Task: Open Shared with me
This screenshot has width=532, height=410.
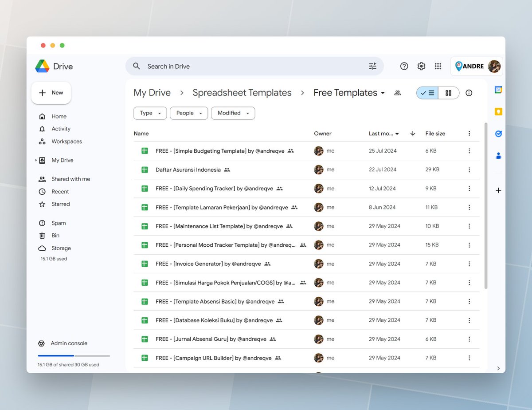Action: point(70,179)
